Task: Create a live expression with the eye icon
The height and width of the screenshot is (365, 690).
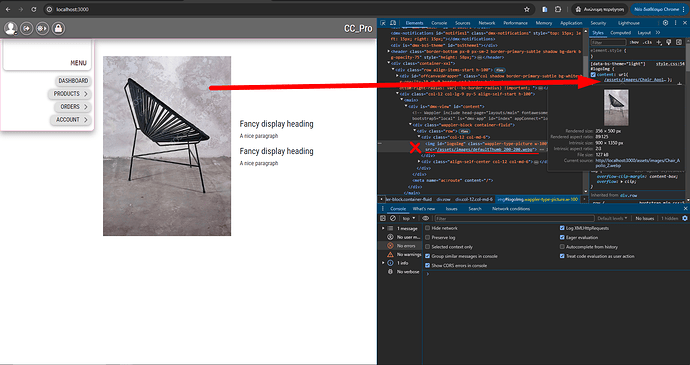Action: point(426,218)
